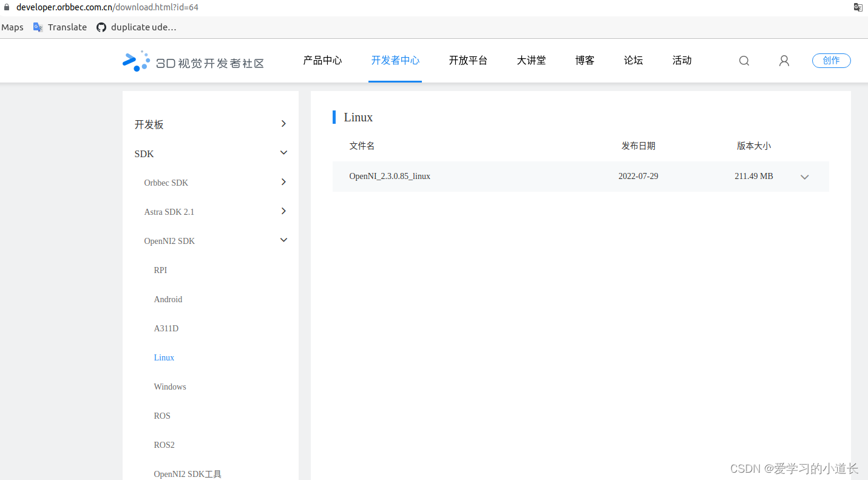Image resolution: width=868 pixels, height=480 pixels.
Task: Click the 文件名 column header
Action: (362, 146)
